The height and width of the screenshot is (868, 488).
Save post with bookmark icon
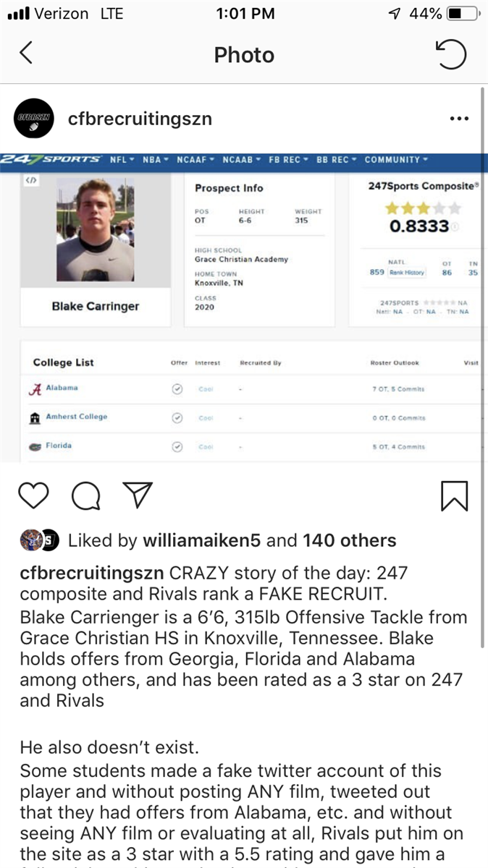click(454, 495)
